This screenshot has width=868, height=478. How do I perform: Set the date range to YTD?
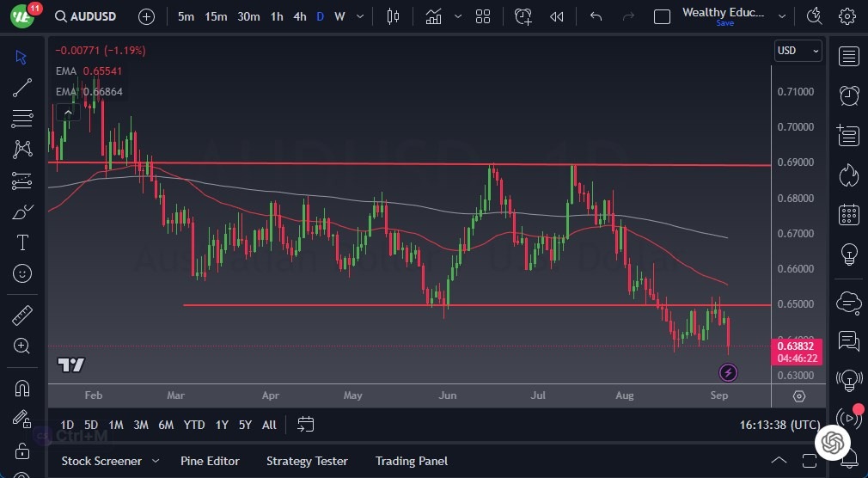194,425
